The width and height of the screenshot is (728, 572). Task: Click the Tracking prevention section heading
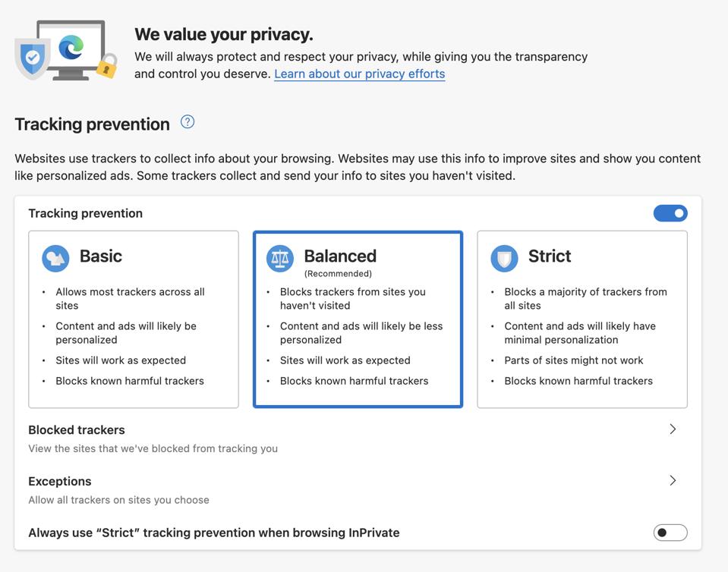(92, 124)
